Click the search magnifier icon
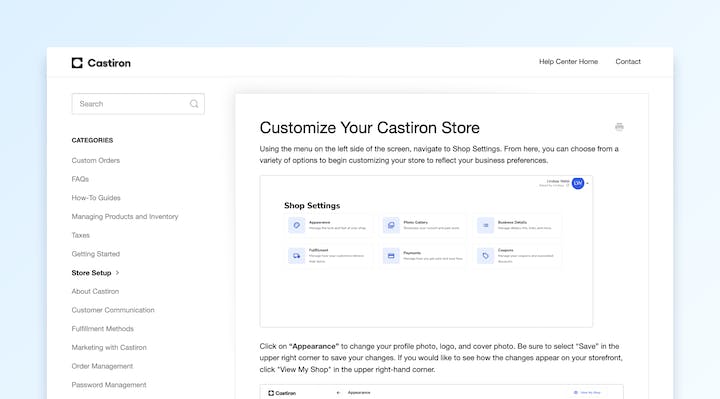The image size is (720, 399). click(194, 104)
